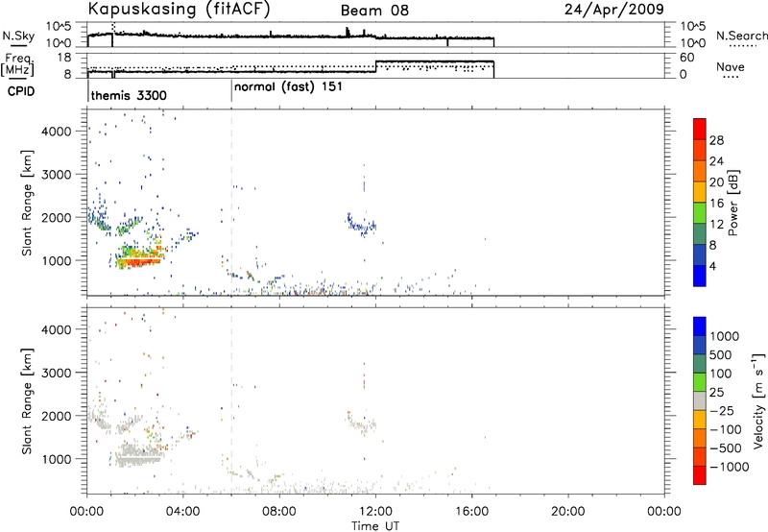
Task: Click the date "24/Apr/2009" in the header
Action: (614, 10)
